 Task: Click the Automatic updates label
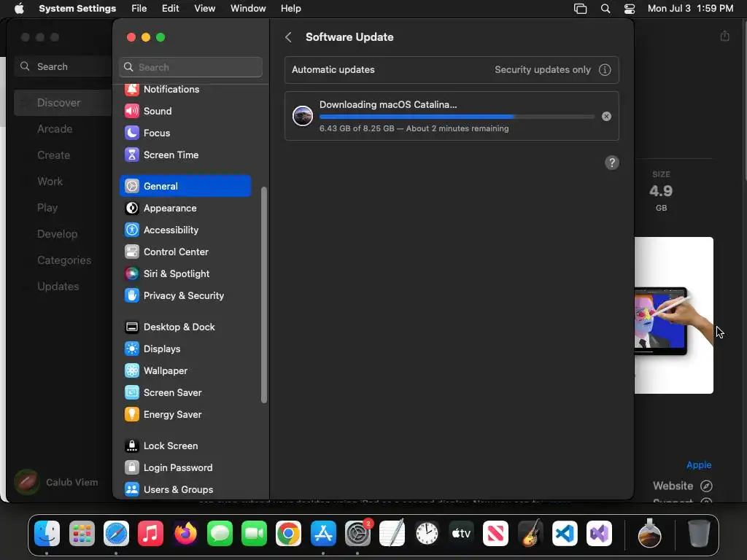point(333,69)
